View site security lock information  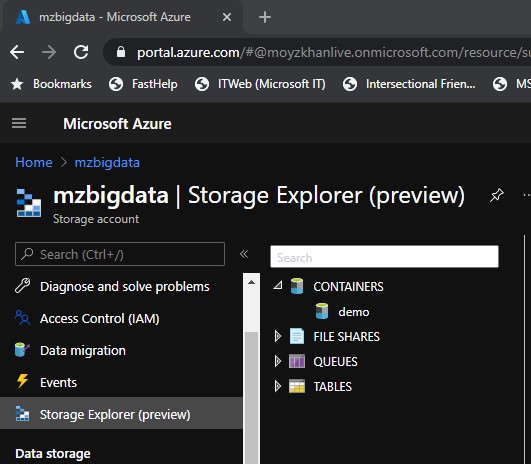pyautogui.click(x=121, y=52)
